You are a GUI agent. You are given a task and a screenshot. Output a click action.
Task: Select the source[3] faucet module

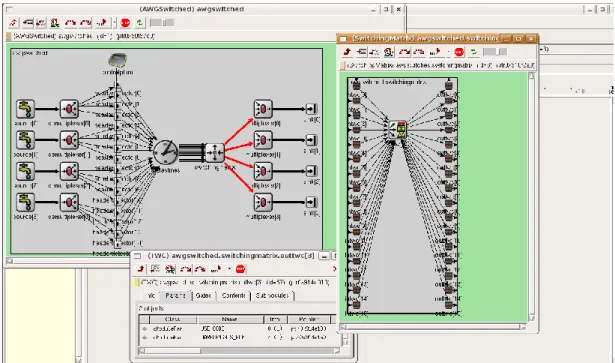[x=25, y=202]
